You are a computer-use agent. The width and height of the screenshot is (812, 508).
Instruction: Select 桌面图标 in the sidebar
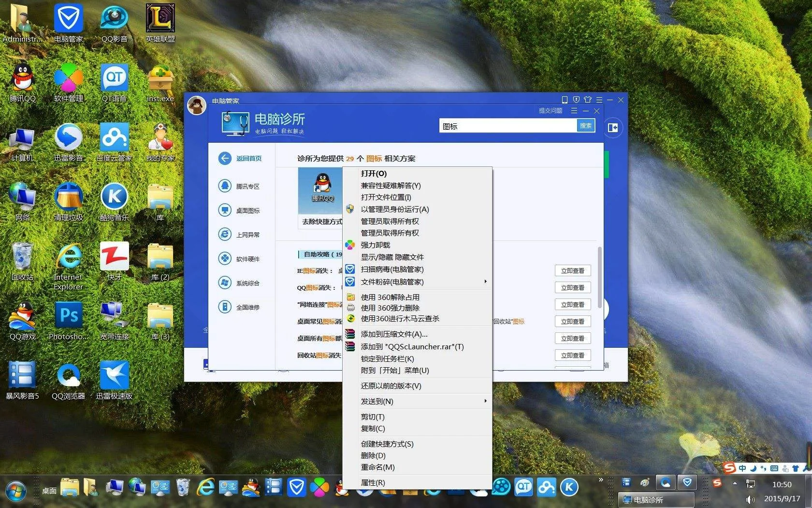point(240,210)
